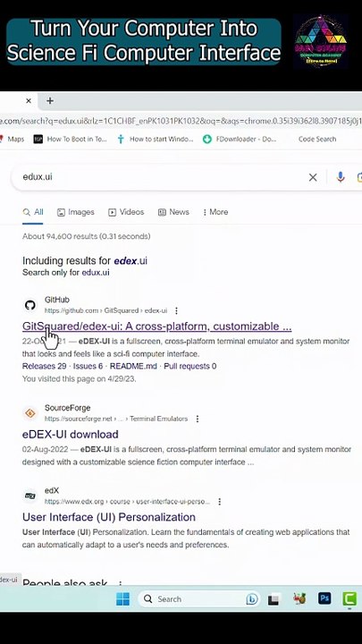Expand the More search filters menu
Viewport: 362px width, 644px height.
coord(215,212)
